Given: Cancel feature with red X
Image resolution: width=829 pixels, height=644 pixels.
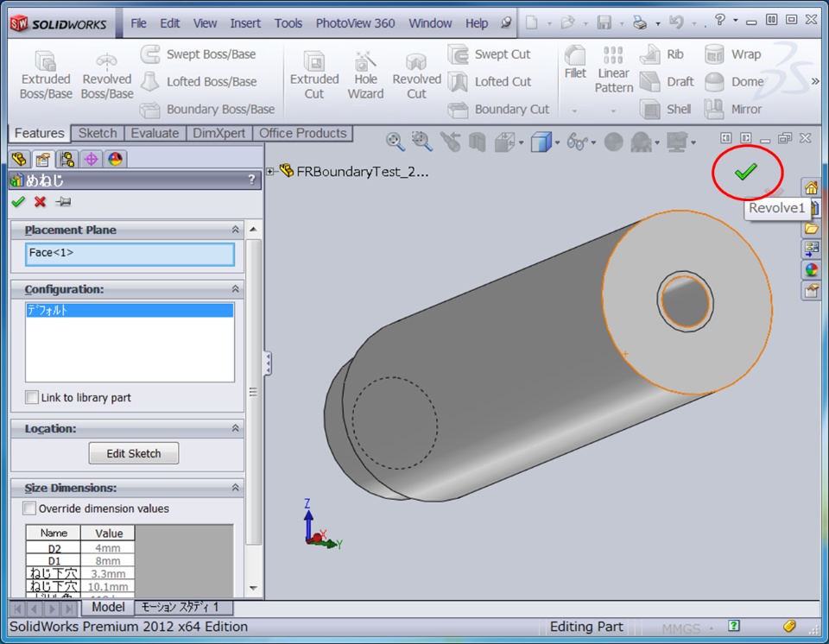Looking at the screenshot, I should [x=41, y=201].
